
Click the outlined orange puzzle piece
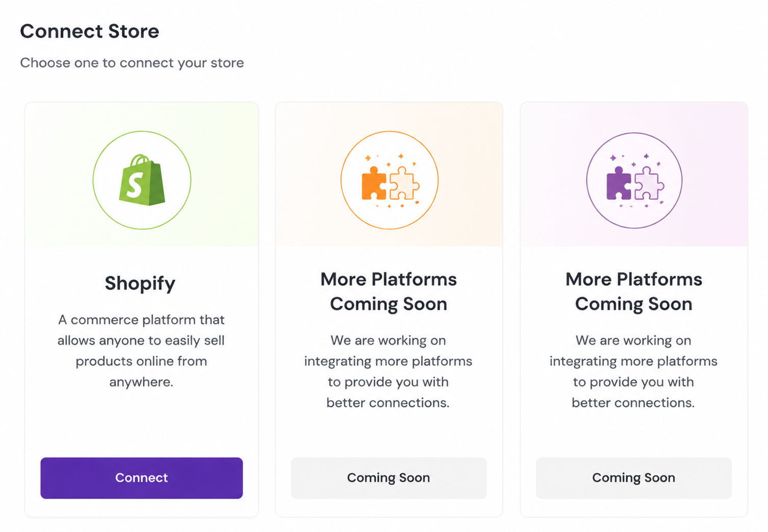(404, 183)
